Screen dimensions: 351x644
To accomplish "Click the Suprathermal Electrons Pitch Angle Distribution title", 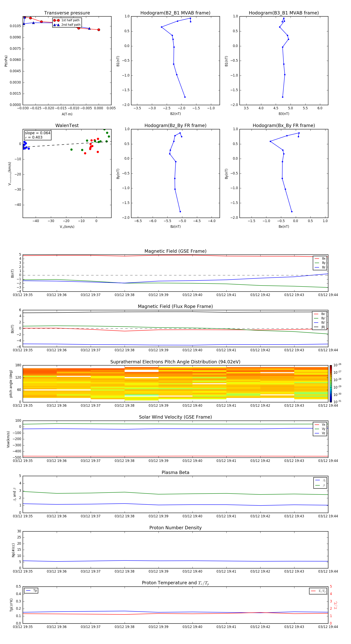I will (x=175, y=362).
